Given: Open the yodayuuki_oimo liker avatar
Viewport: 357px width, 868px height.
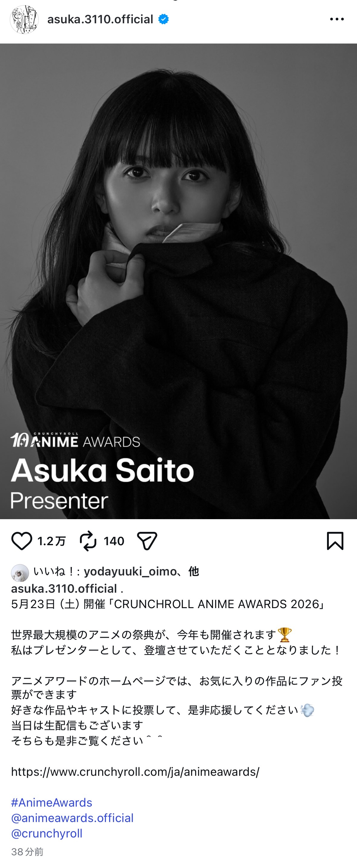Looking at the screenshot, I should tap(20, 573).
